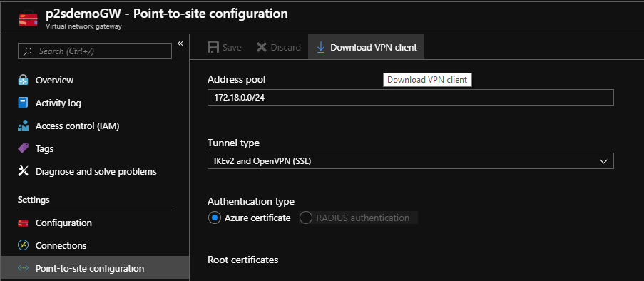This screenshot has height=281, width=644.
Task: Click the Overview lock icon
Action: click(x=23, y=80)
